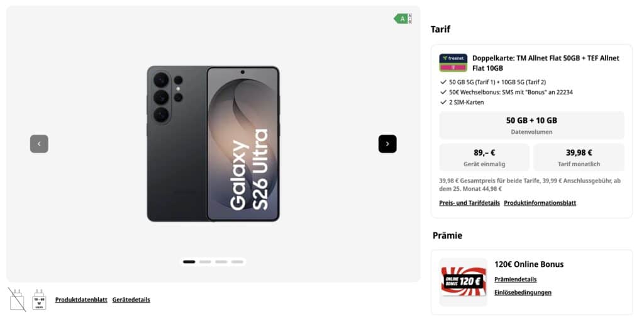Viewport: 644px width, 328px height.
Task: Open the Produktinformationsblatt link
Action: coord(540,203)
